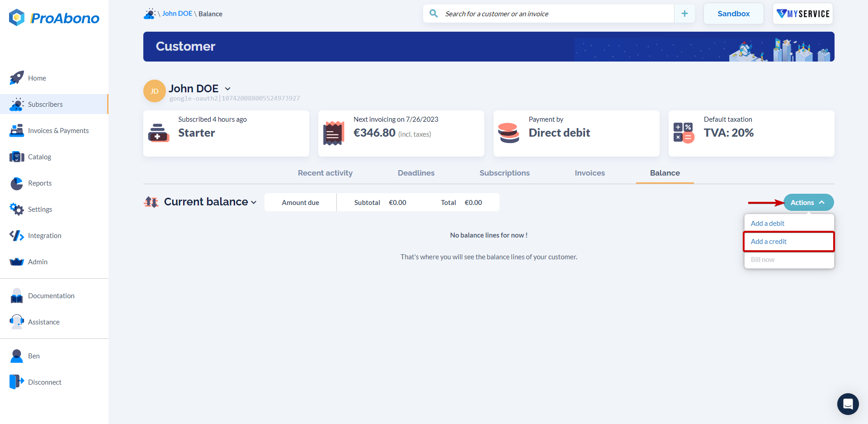Collapse the Actions menu chevron

point(822,202)
